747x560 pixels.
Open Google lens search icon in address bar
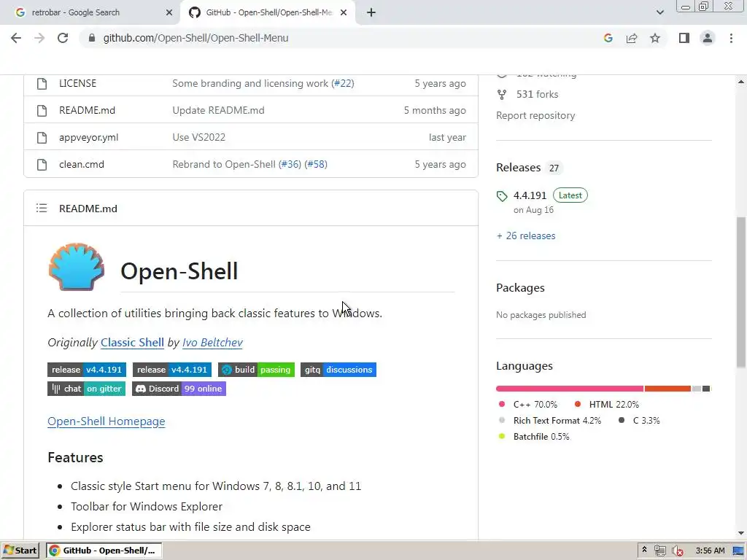coord(608,38)
